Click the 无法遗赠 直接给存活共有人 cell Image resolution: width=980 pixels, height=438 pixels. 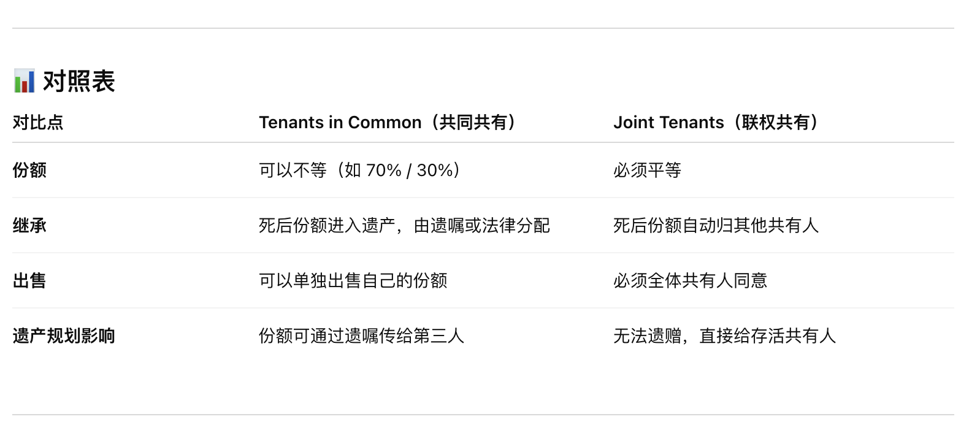[x=725, y=336]
